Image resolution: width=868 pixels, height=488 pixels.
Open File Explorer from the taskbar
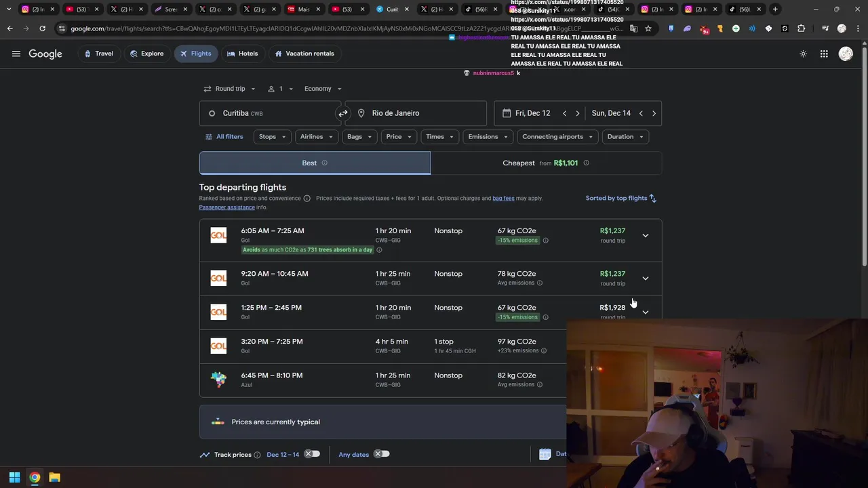(55, 477)
